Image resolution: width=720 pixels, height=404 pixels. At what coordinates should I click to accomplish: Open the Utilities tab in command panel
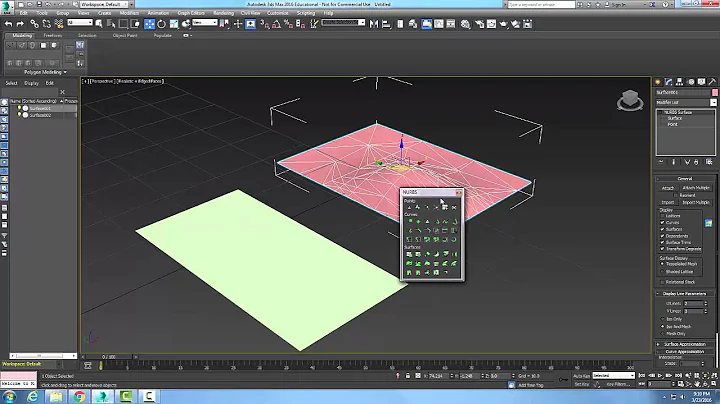tap(712, 82)
